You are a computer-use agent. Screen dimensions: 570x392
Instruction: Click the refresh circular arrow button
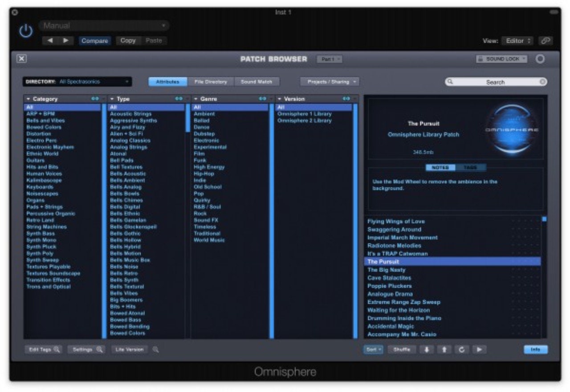pyautogui.click(x=461, y=350)
